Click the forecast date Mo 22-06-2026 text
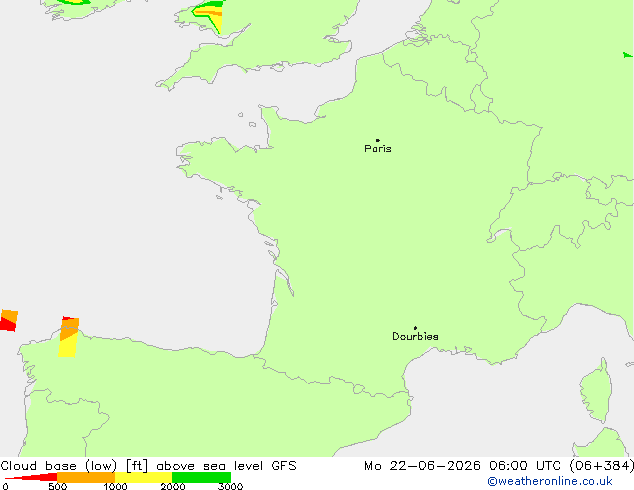The height and width of the screenshot is (490, 634). 423,466
